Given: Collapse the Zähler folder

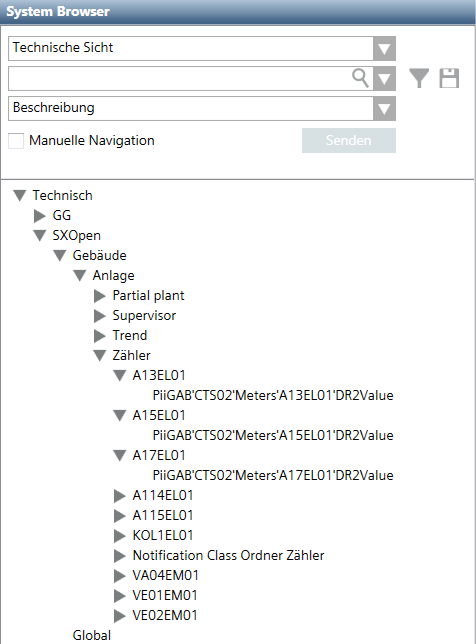Looking at the screenshot, I should [99, 356].
